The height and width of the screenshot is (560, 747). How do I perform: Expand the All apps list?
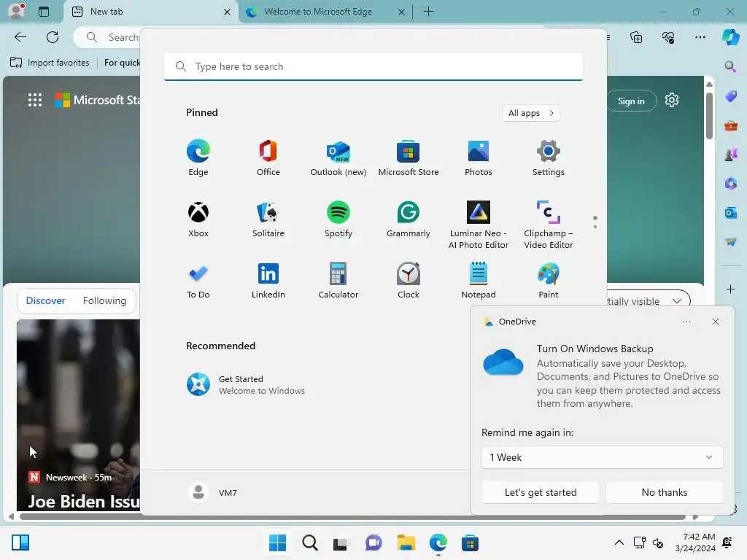(x=531, y=113)
